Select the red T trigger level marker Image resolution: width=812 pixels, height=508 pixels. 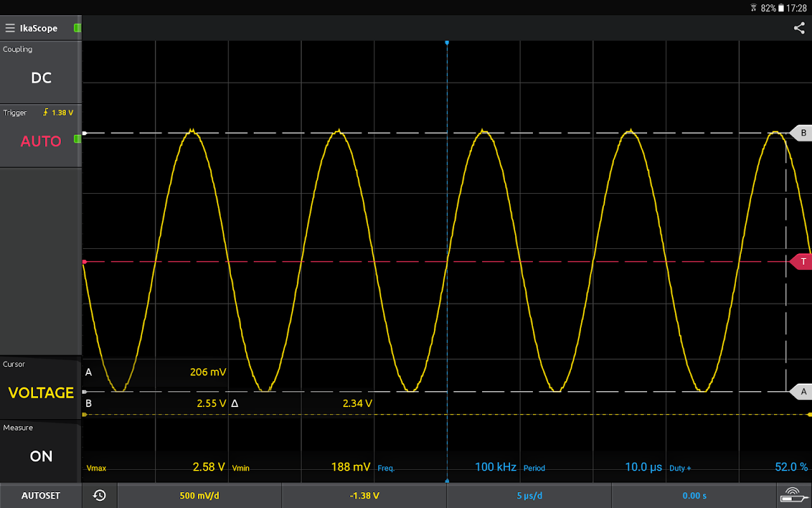tap(802, 262)
